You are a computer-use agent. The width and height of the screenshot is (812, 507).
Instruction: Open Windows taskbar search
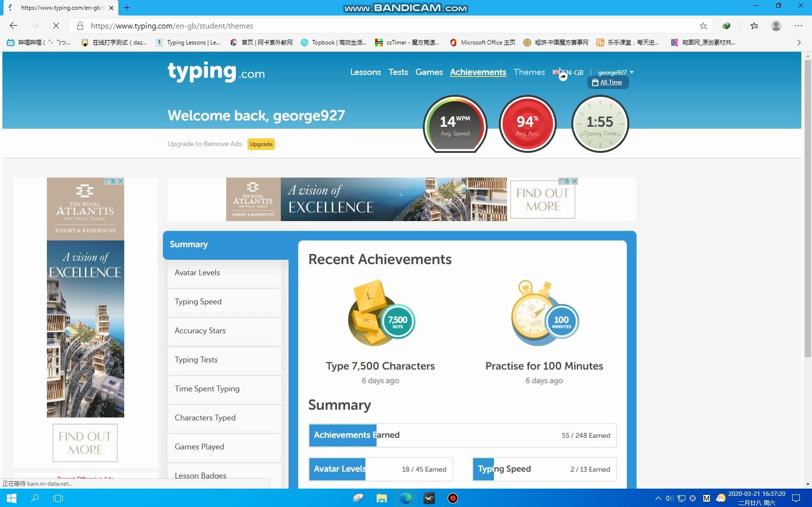[35, 498]
